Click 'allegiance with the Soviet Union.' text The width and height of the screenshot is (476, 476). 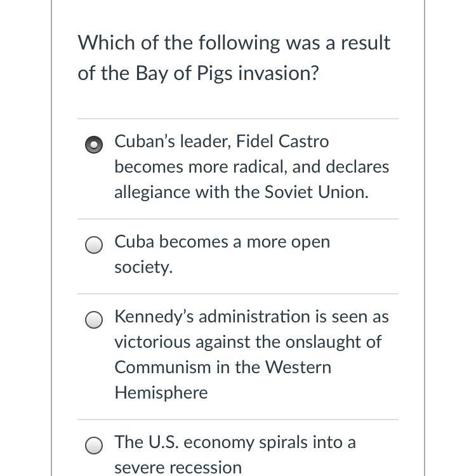(x=241, y=192)
